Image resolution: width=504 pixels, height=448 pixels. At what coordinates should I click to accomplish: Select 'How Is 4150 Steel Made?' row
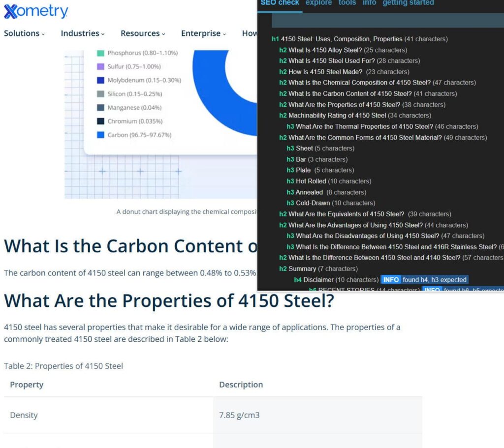coord(344,72)
